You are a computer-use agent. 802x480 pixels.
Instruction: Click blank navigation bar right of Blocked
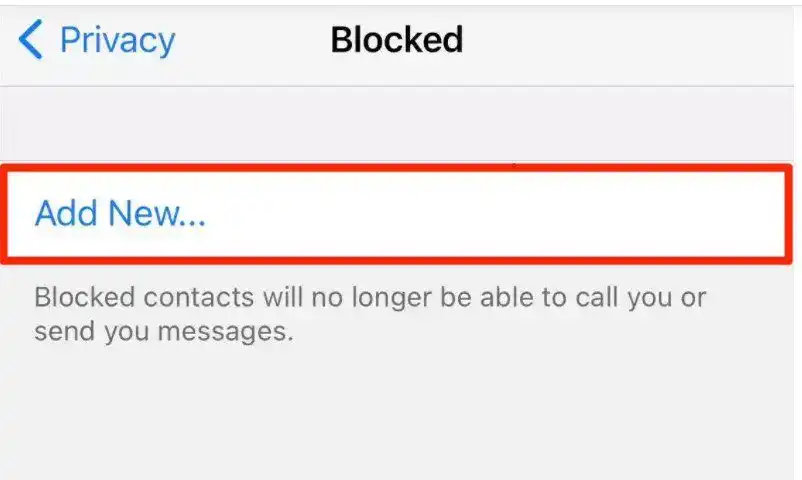(x=629, y=41)
